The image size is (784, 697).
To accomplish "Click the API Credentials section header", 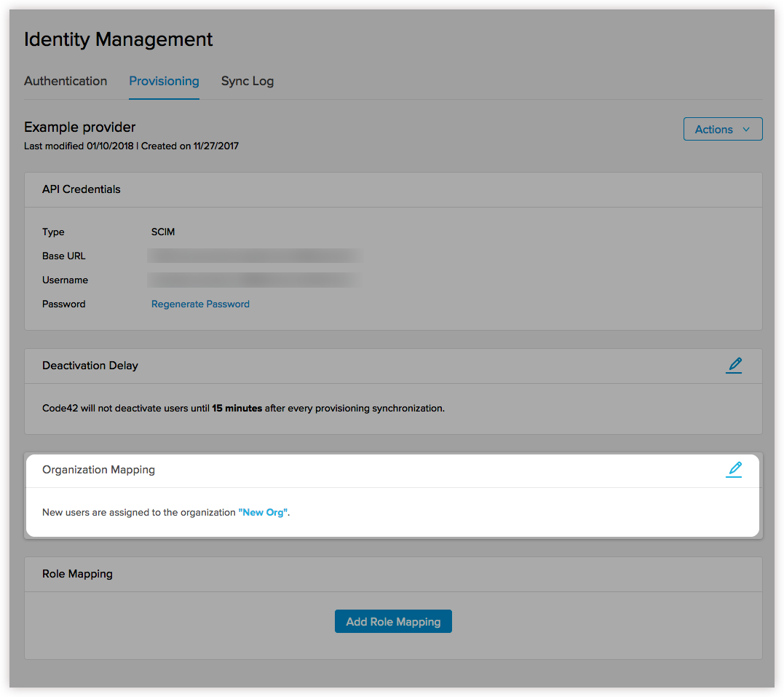I will [x=82, y=189].
